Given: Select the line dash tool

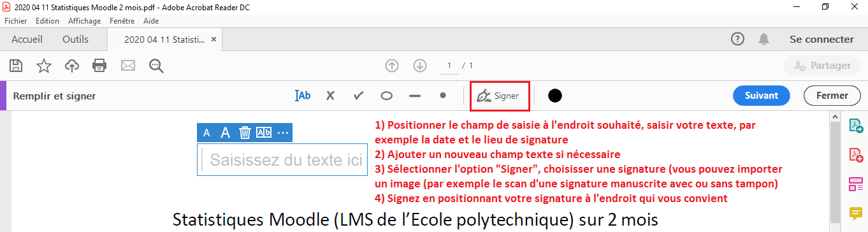Looking at the screenshot, I should pyautogui.click(x=415, y=96).
